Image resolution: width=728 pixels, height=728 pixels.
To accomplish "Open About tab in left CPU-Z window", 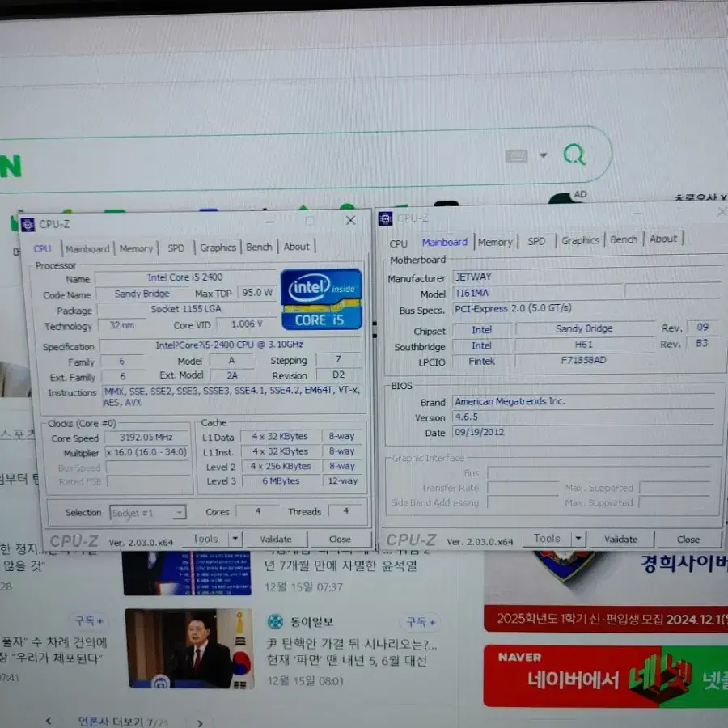I will pyautogui.click(x=296, y=246).
